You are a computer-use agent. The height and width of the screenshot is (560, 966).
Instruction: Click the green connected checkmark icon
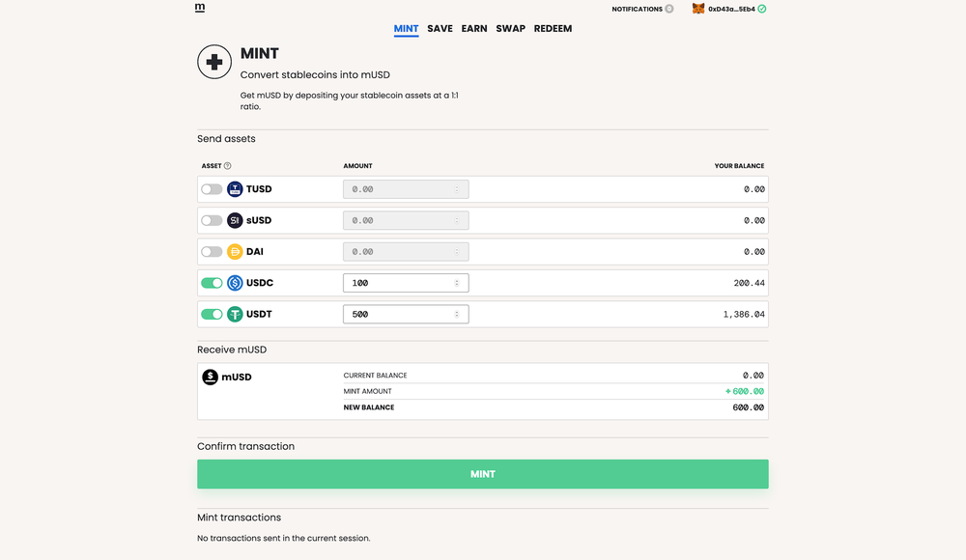[762, 9]
